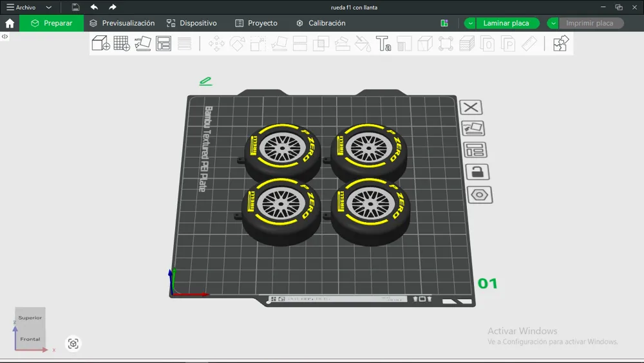
Task: Select the Mesh boolean overlapping squares tool
Action: pos(321,44)
